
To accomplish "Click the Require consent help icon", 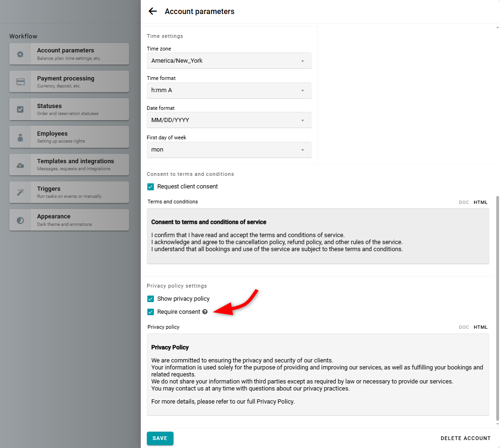I will click(205, 312).
